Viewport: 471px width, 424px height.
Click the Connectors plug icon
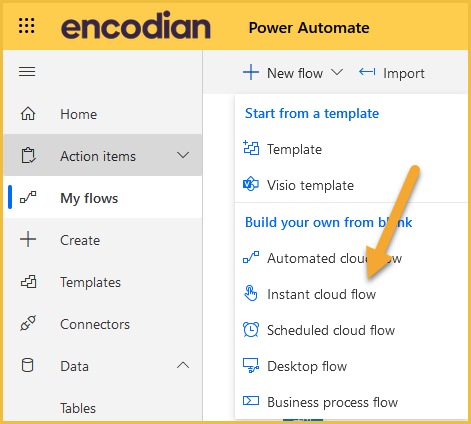pyautogui.click(x=28, y=323)
